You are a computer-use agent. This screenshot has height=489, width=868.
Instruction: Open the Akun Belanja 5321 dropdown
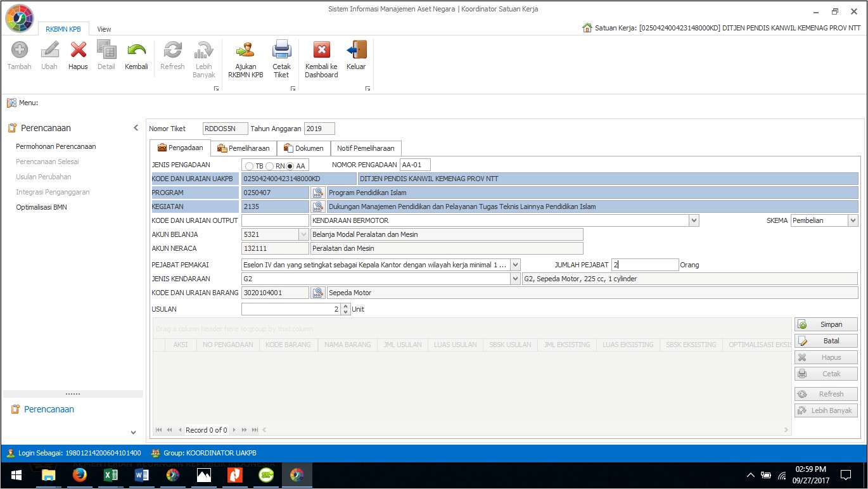(x=303, y=234)
